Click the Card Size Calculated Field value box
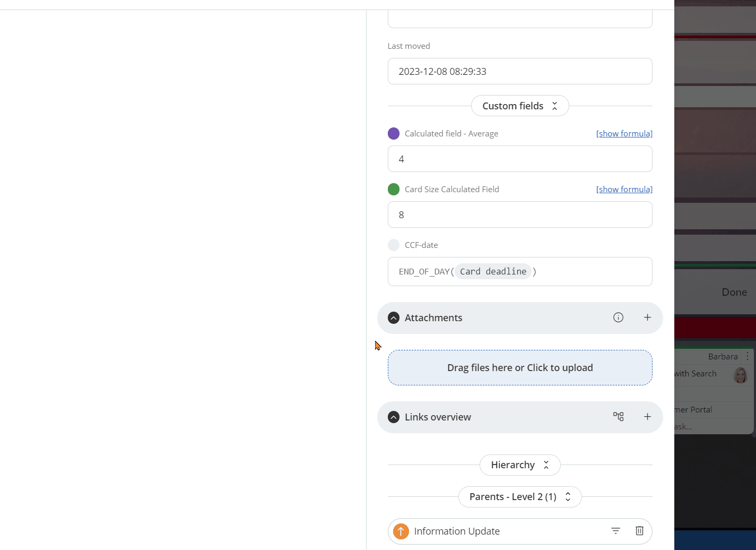The image size is (756, 550). click(x=520, y=214)
